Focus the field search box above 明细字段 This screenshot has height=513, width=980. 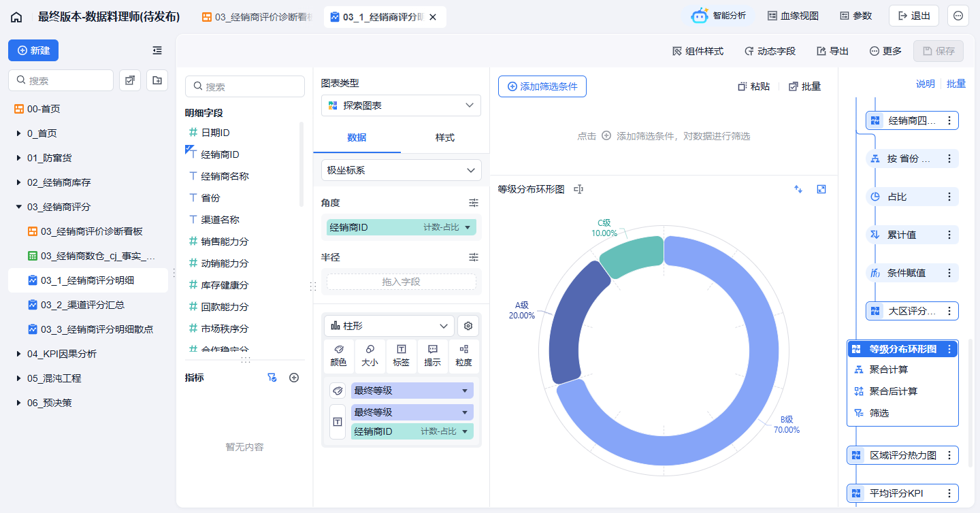[245, 86]
